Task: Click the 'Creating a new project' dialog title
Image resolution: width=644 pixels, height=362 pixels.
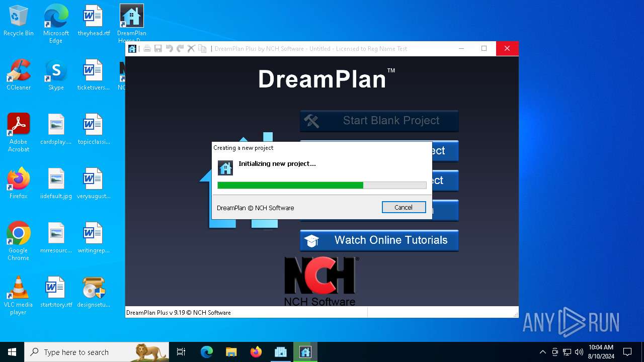Action: point(244,148)
